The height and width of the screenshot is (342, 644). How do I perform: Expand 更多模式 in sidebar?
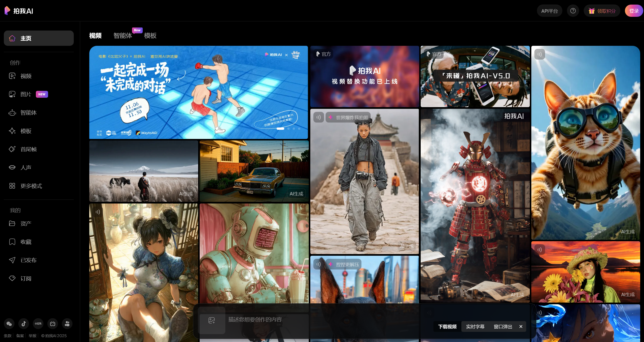31,186
